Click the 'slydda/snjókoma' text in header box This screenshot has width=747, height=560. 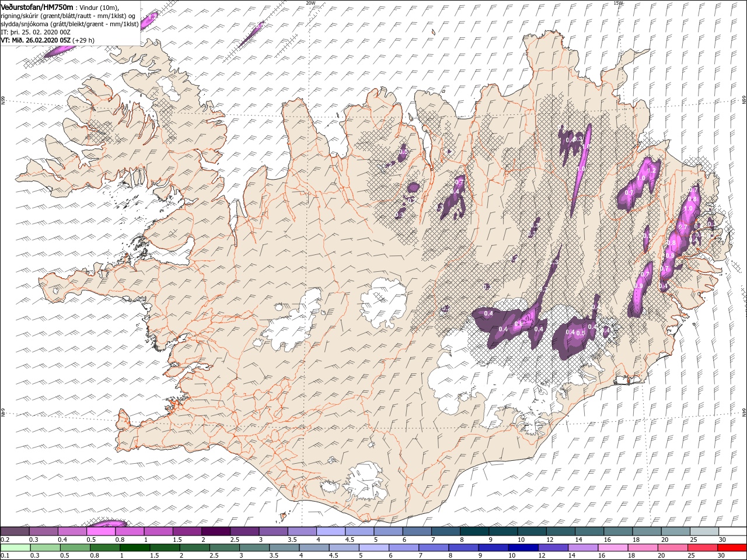(x=23, y=24)
